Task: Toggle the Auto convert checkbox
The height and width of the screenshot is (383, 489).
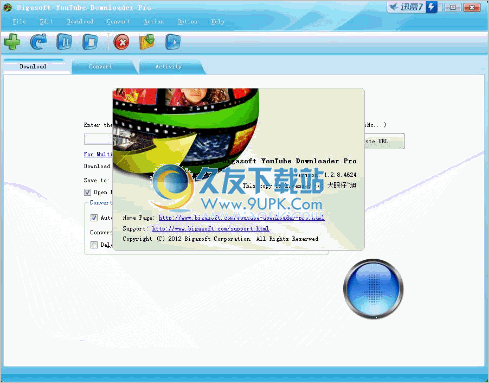Action: pyautogui.click(x=94, y=218)
